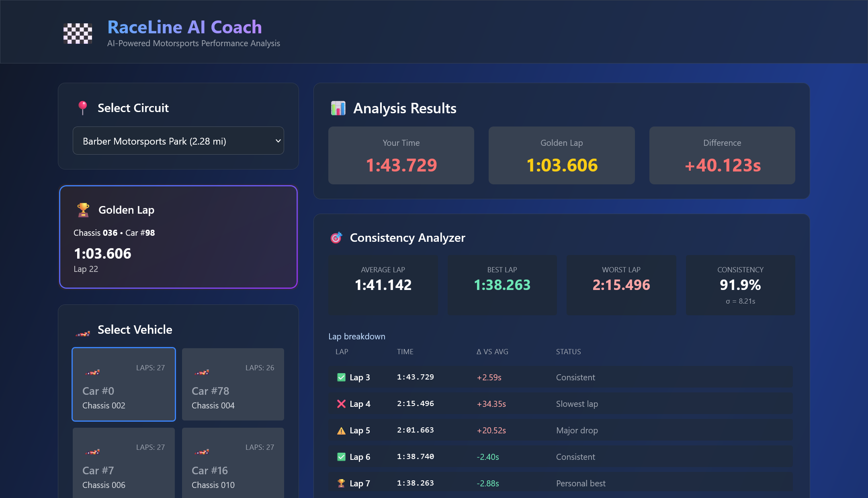Screen dimensions: 868x498
Task: Click the RaceLine AI Coach title
Action: (184, 27)
